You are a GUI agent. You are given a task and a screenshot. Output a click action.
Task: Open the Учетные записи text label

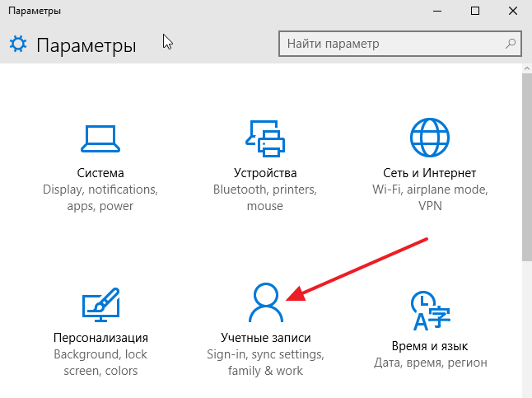click(x=265, y=338)
